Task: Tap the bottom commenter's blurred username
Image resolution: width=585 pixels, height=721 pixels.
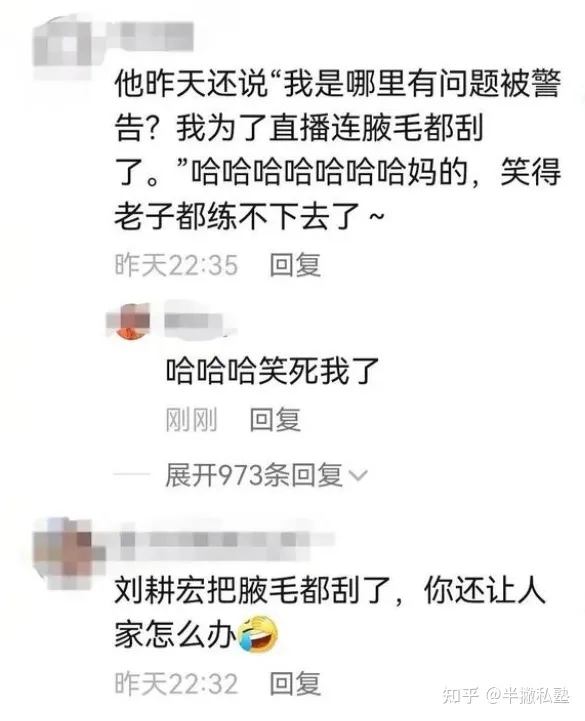Action: [227, 539]
